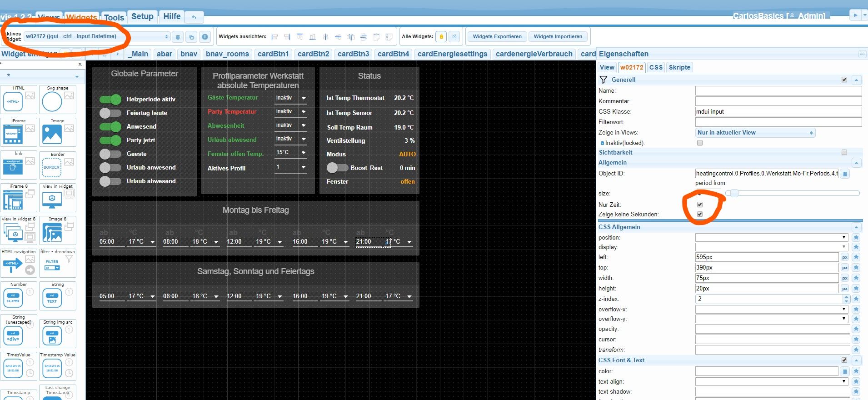
Task: Open the Views menu tab
Action: (x=49, y=17)
